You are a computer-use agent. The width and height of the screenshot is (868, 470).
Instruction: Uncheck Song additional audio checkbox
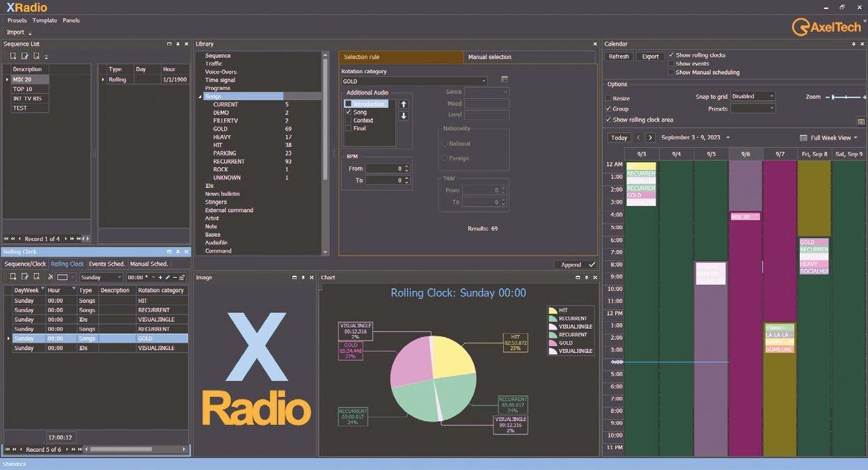tap(348, 112)
